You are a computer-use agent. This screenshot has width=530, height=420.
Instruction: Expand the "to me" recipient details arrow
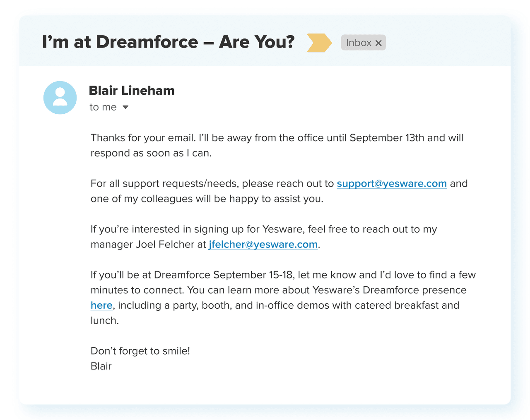point(125,108)
